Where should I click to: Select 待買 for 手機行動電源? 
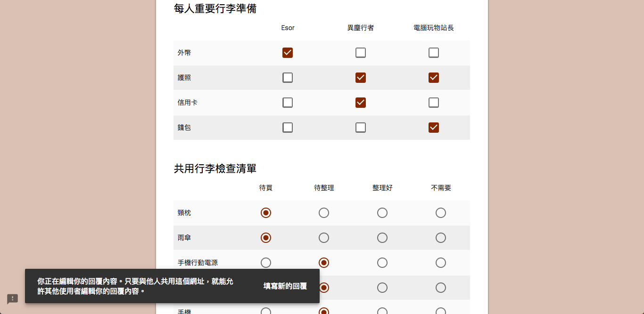266,263
